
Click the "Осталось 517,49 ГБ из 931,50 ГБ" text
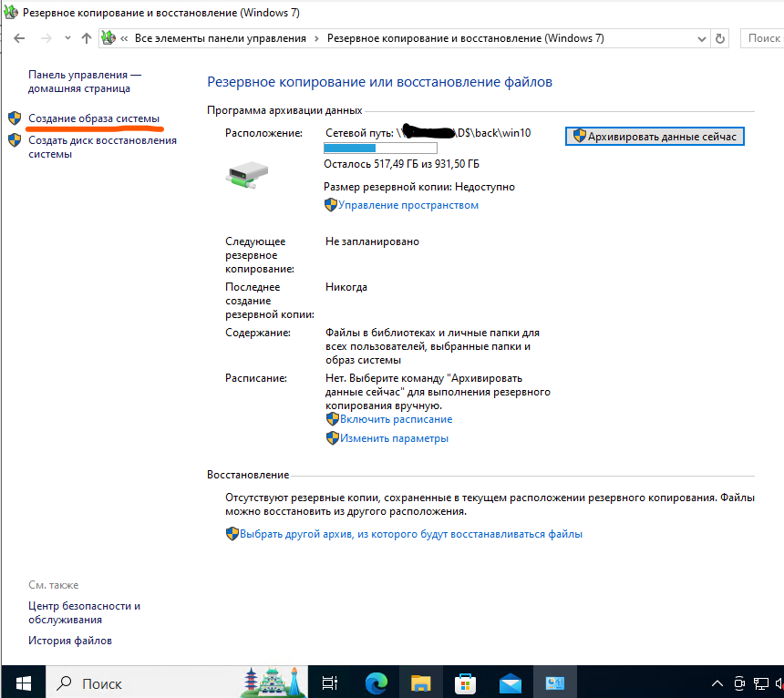pyautogui.click(x=401, y=164)
